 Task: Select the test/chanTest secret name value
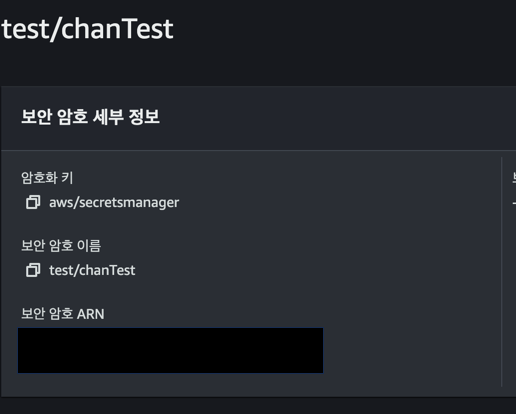point(92,270)
